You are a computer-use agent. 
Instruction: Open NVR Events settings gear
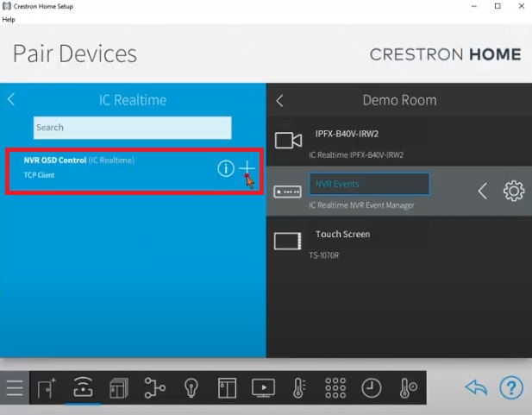pyautogui.click(x=514, y=191)
